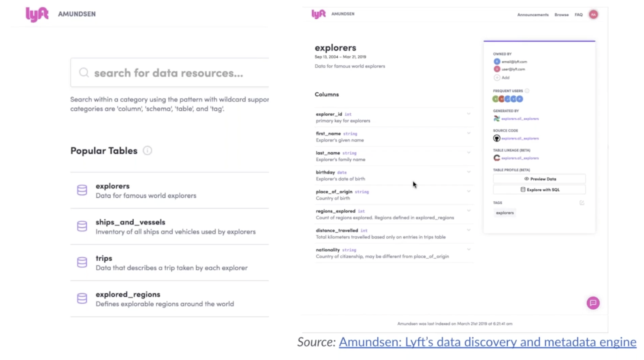Click the 'Data for famous world explorers' detail description
The height and width of the screenshot is (360, 644).
pyautogui.click(x=350, y=66)
